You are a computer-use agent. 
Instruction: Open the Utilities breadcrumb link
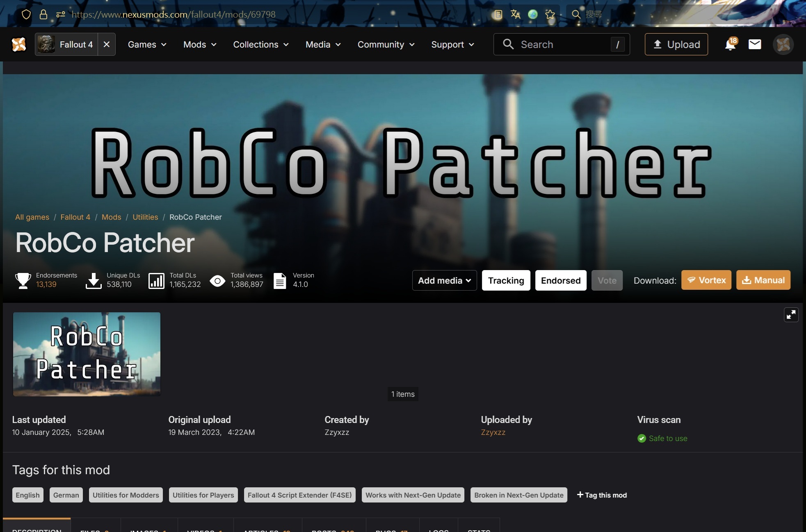145,217
